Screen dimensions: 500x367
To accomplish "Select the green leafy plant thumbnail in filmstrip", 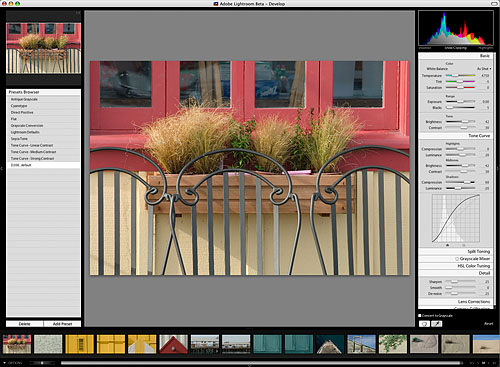I will (x=393, y=344).
